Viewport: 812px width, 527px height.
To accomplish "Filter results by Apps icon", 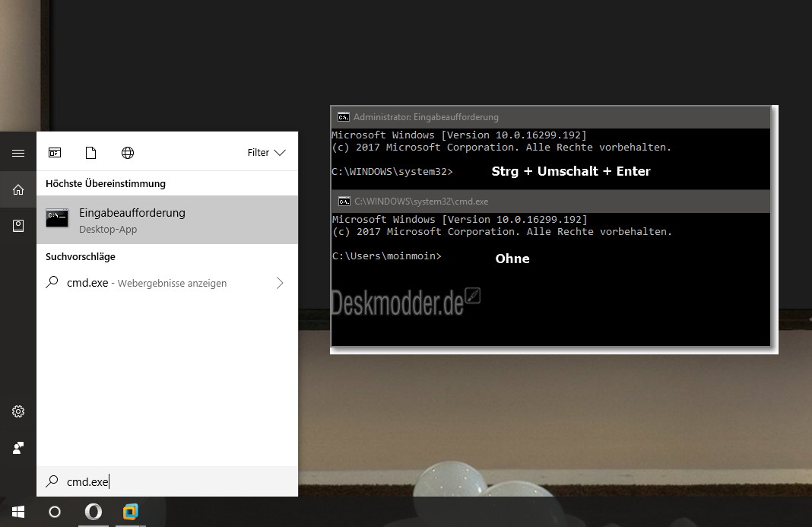I will point(55,153).
